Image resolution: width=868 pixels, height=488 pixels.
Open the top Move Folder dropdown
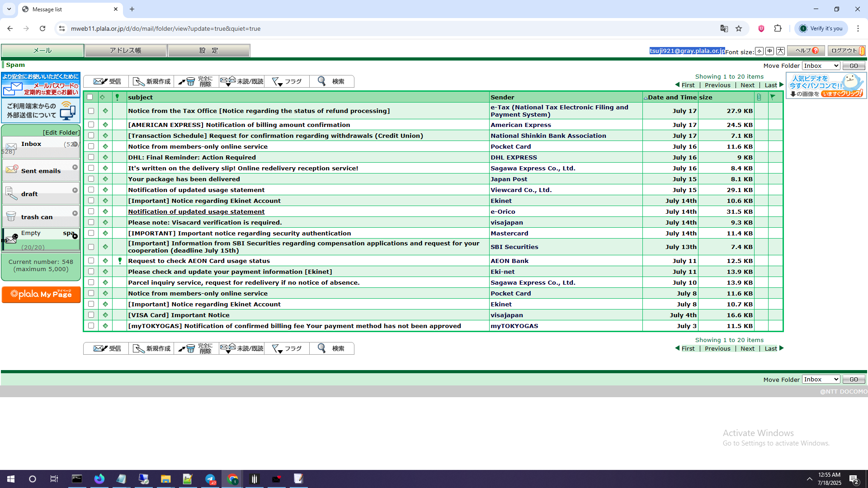(821, 66)
